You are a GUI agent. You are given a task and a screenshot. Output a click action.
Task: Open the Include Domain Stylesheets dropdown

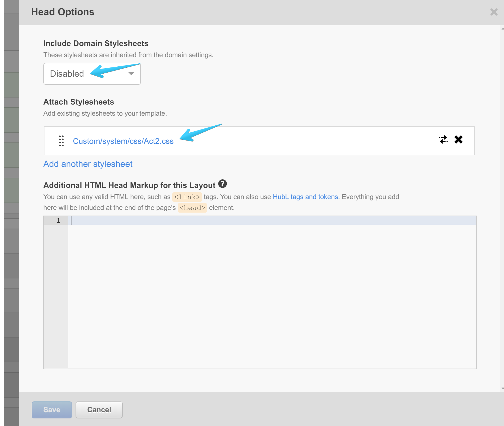[92, 74]
